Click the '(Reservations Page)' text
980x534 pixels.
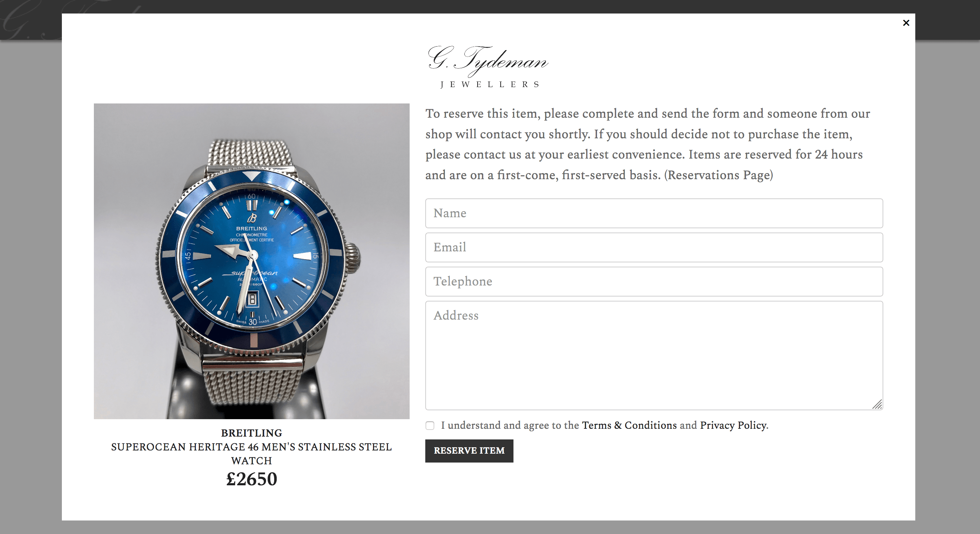tap(718, 175)
